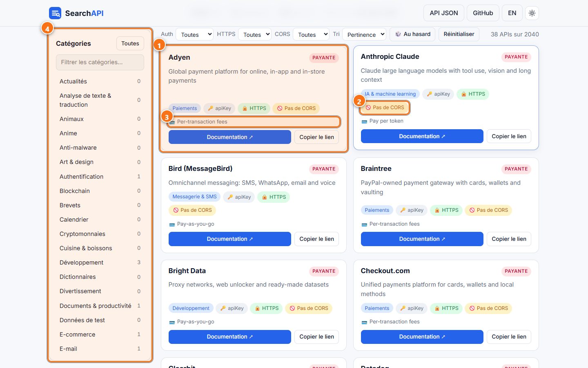Focus the Filtrer les catégories input

[100, 62]
